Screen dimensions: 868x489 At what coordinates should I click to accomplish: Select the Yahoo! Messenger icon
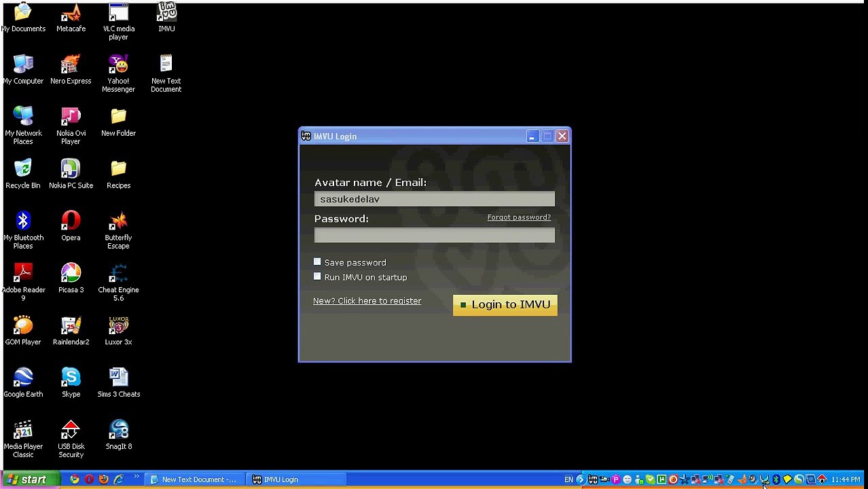pos(118,73)
